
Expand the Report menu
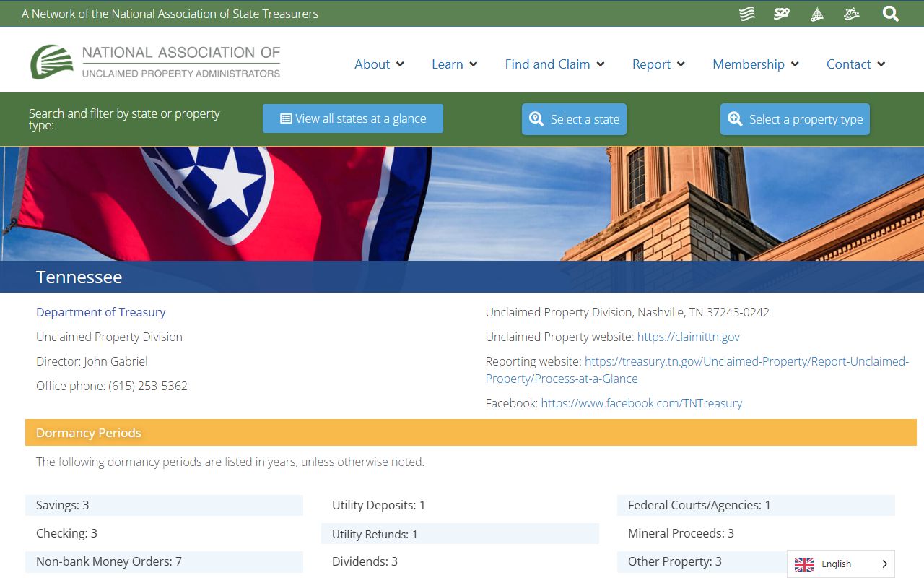coord(658,64)
